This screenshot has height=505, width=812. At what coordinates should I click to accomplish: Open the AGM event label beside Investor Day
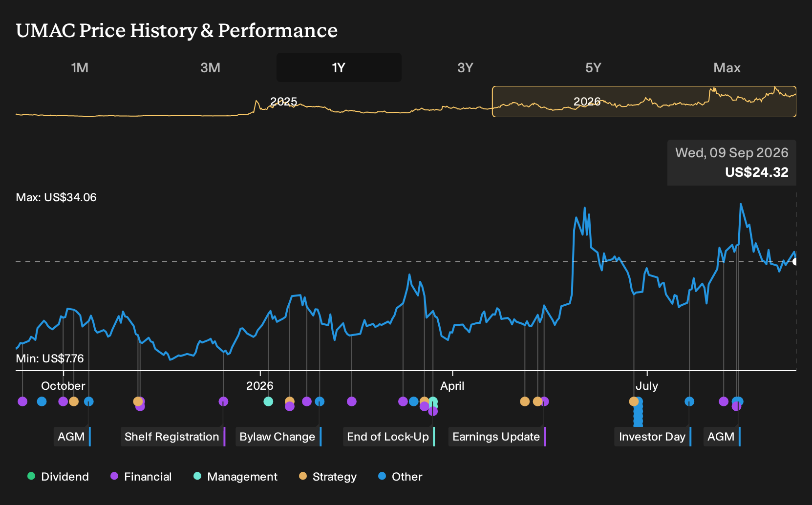[x=722, y=437]
